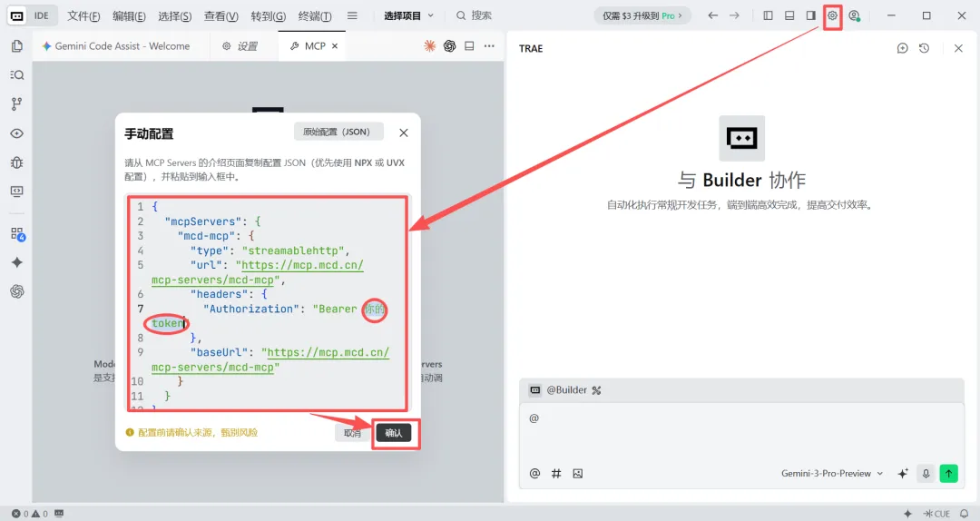Open chat history clock icon
The image size is (980, 521).
925,48
